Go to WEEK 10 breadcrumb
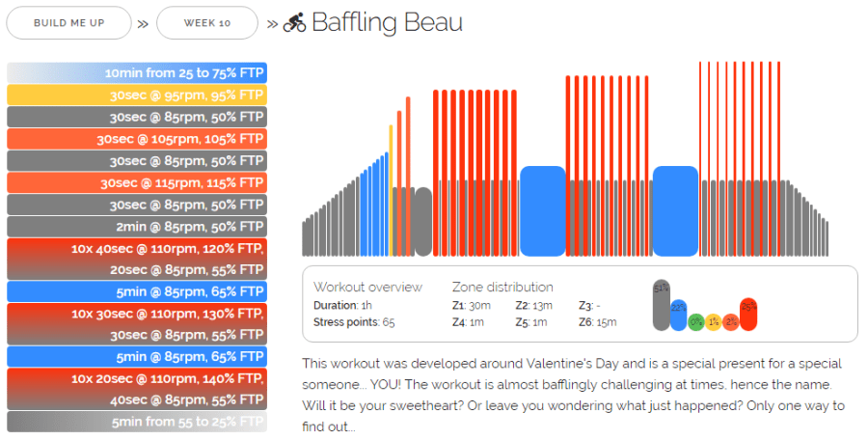 [x=206, y=22]
